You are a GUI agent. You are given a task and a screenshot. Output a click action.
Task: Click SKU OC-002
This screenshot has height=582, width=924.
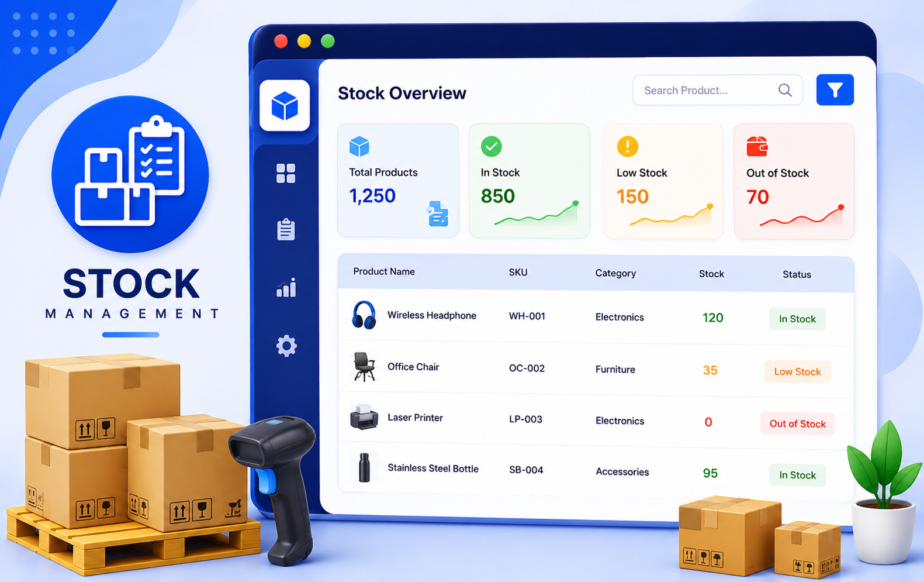point(527,369)
